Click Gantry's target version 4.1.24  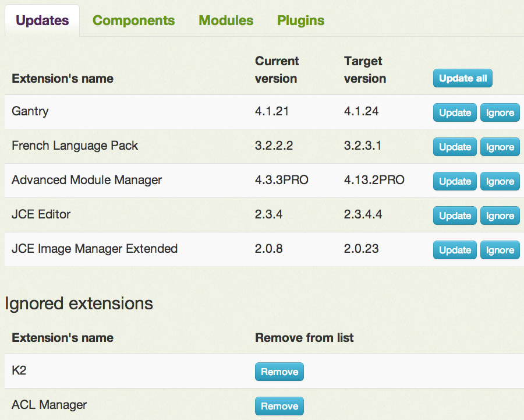pyautogui.click(x=361, y=111)
